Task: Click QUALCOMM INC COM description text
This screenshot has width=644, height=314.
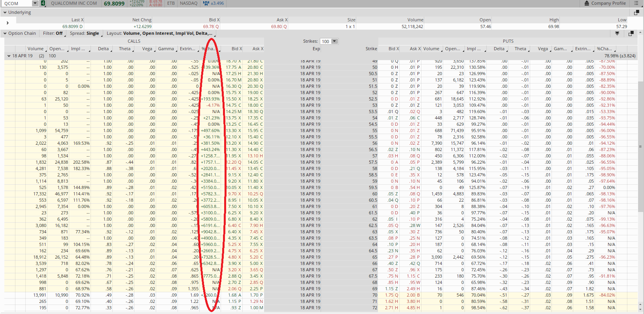Action: coord(74,3)
